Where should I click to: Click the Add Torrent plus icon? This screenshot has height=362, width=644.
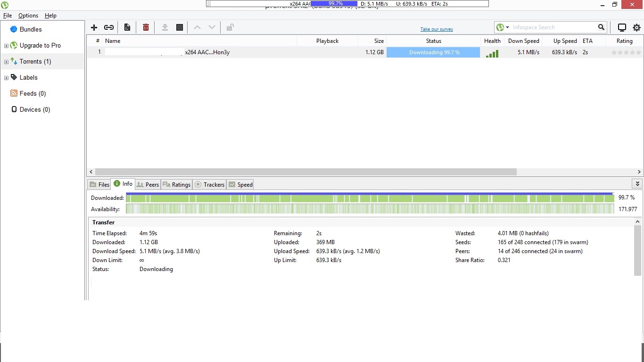click(94, 27)
